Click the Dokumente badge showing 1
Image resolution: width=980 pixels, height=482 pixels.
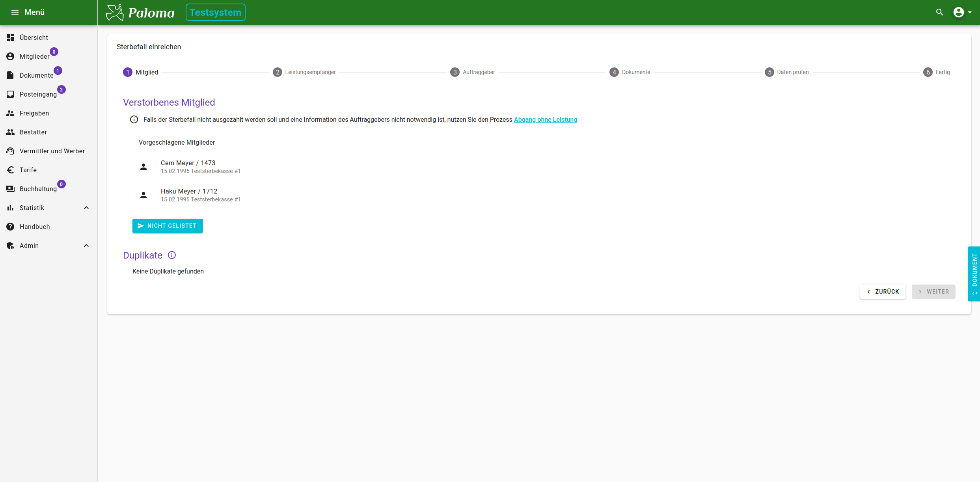(58, 71)
